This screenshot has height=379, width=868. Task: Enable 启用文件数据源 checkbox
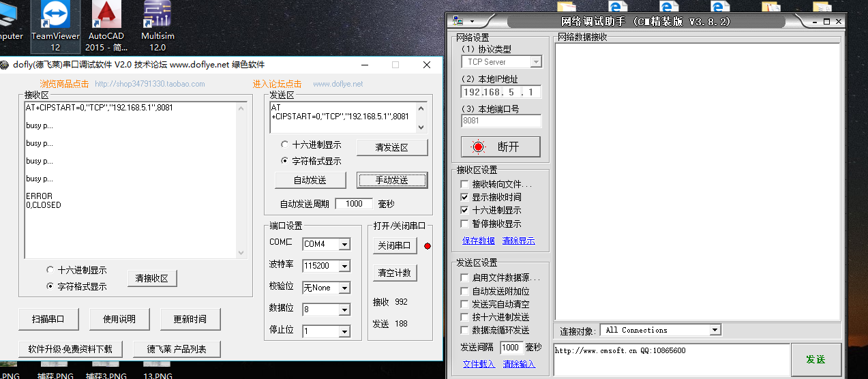pos(464,277)
